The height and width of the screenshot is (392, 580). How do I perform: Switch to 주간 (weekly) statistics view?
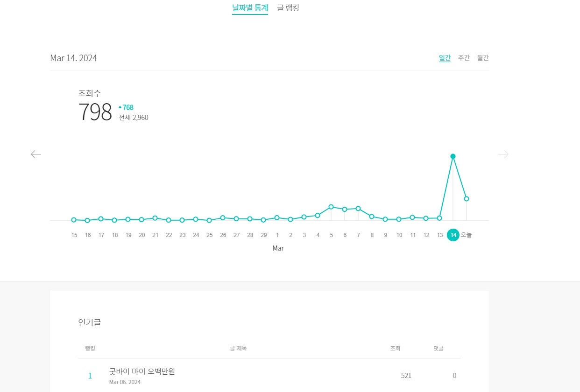(464, 58)
